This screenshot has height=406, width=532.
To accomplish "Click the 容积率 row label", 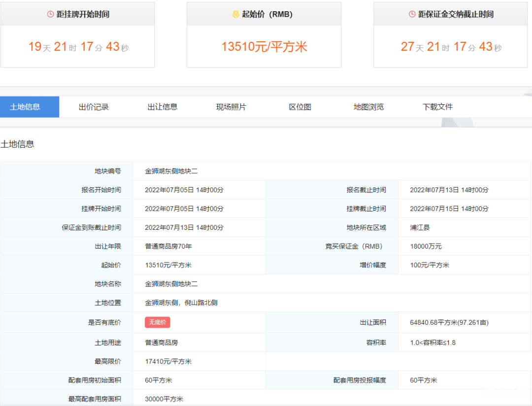I will click(x=376, y=343).
